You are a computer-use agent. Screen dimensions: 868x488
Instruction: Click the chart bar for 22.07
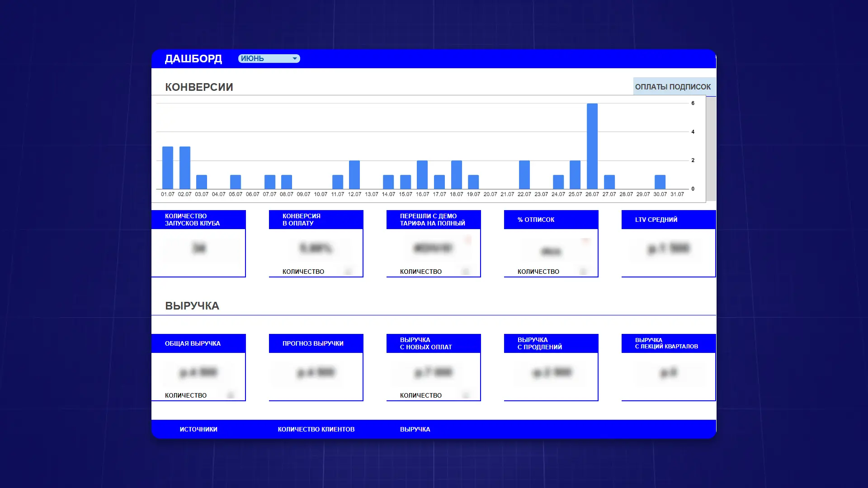pyautogui.click(x=524, y=175)
